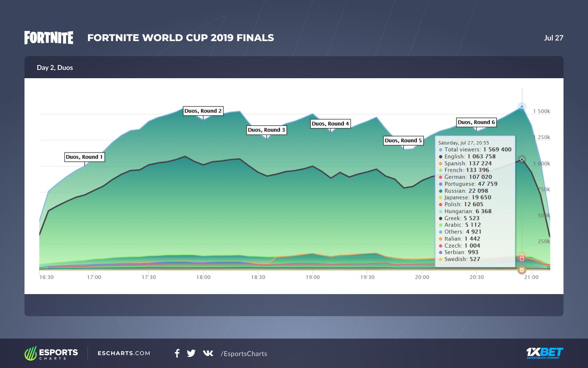Click the Fortnite logo
Viewport: 588px width, 368px height.
click(x=49, y=38)
